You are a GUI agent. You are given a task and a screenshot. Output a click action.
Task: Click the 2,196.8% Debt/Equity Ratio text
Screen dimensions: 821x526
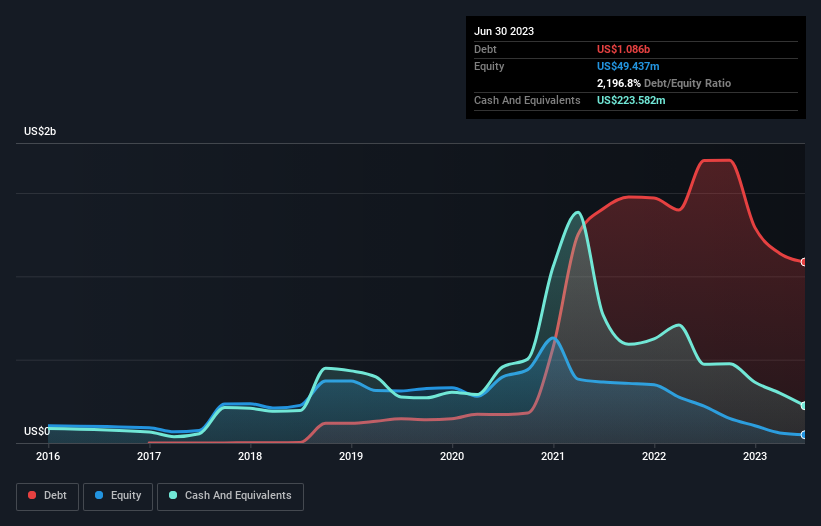(663, 83)
